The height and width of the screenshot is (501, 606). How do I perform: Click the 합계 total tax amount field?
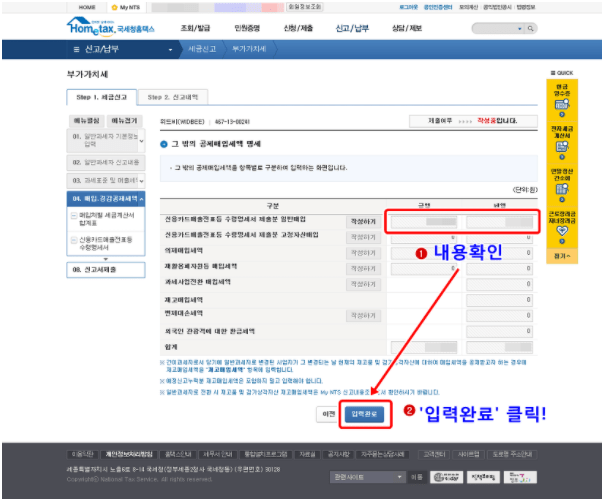click(499, 348)
